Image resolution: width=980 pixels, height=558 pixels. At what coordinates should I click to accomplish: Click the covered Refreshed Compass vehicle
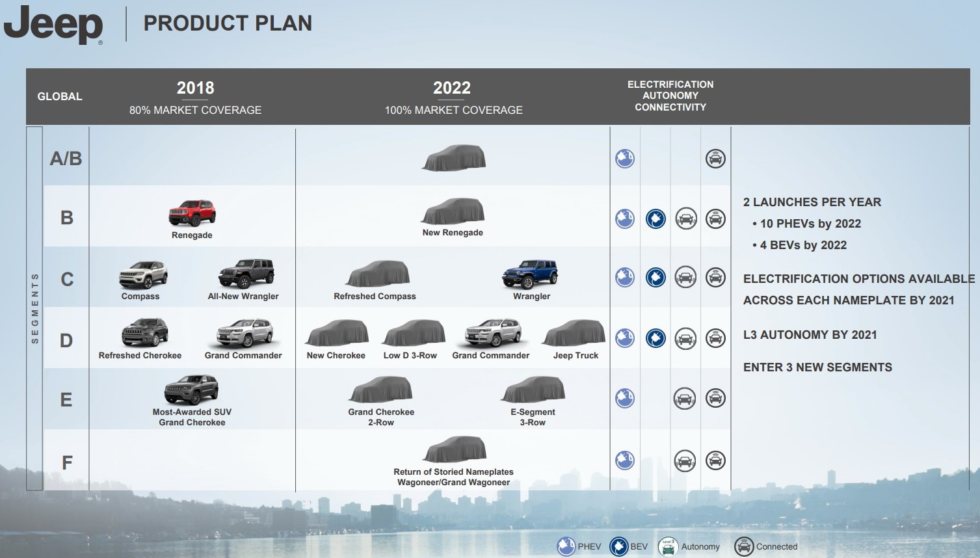378,274
